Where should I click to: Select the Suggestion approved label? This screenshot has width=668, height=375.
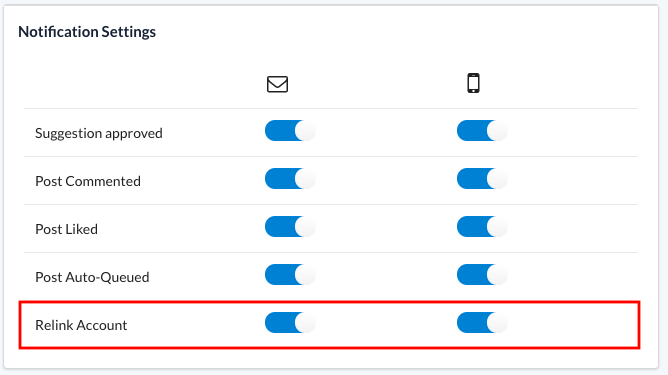[x=99, y=133]
